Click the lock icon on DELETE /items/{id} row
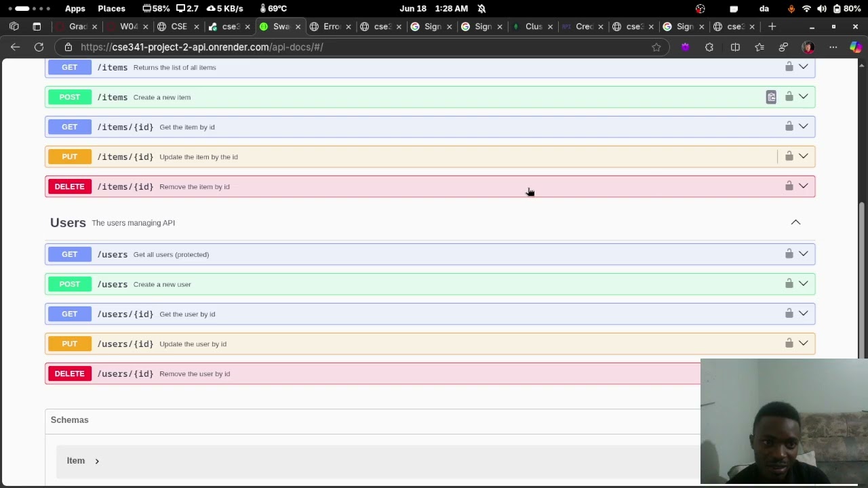The height and width of the screenshot is (488, 868). click(789, 186)
